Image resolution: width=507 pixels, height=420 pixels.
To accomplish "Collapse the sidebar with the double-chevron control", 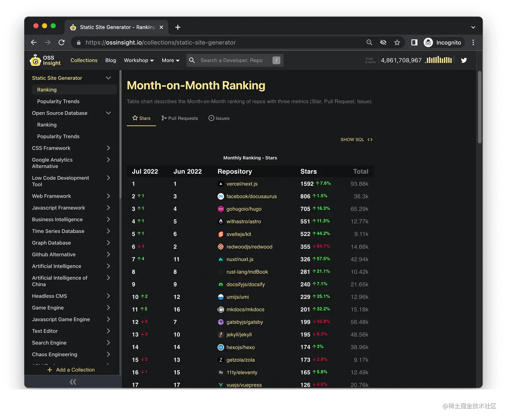I will tap(72, 381).
